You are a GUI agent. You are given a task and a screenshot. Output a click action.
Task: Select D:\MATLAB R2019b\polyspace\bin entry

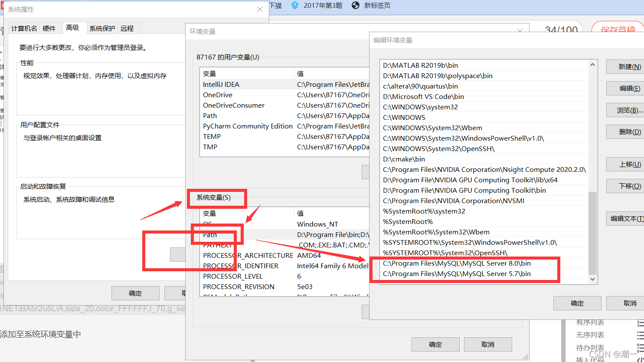click(484, 76)
